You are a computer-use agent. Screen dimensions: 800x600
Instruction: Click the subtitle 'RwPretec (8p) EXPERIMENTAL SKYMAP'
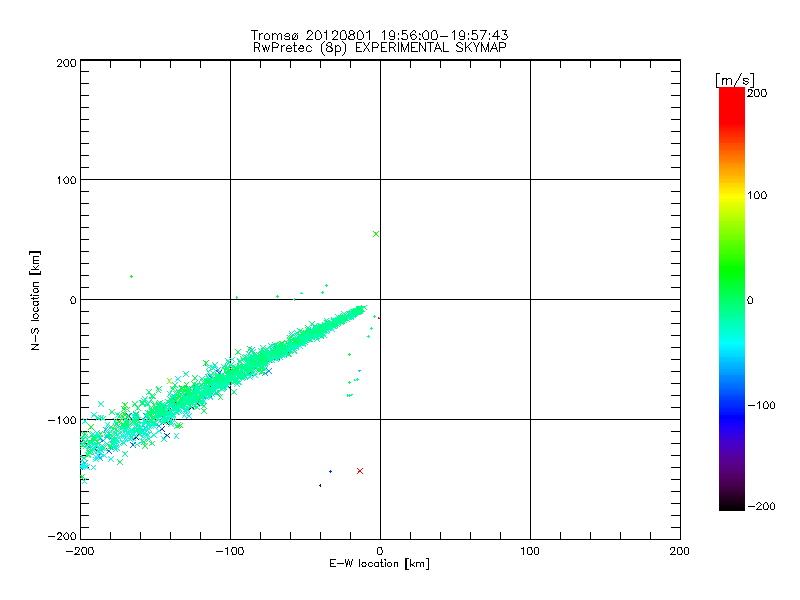point(380,47)
